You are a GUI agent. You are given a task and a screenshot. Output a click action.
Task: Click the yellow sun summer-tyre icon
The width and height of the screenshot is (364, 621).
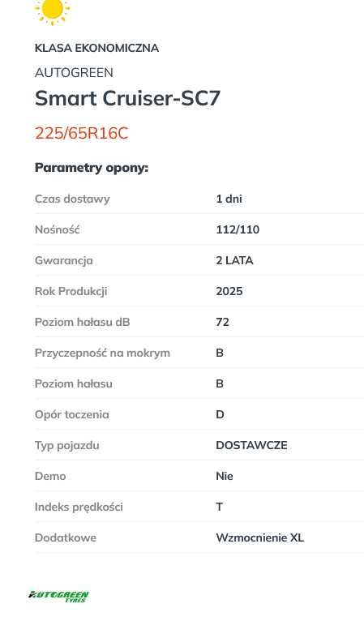52,11
